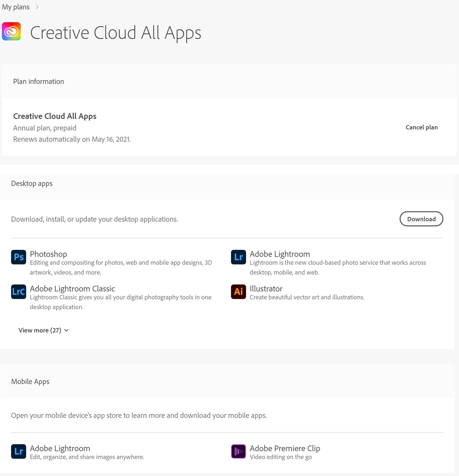Click the Photoshop Ps app icon
Viewport: 459px width, 476px height.
pyautogui.click(x=19, y=257)
